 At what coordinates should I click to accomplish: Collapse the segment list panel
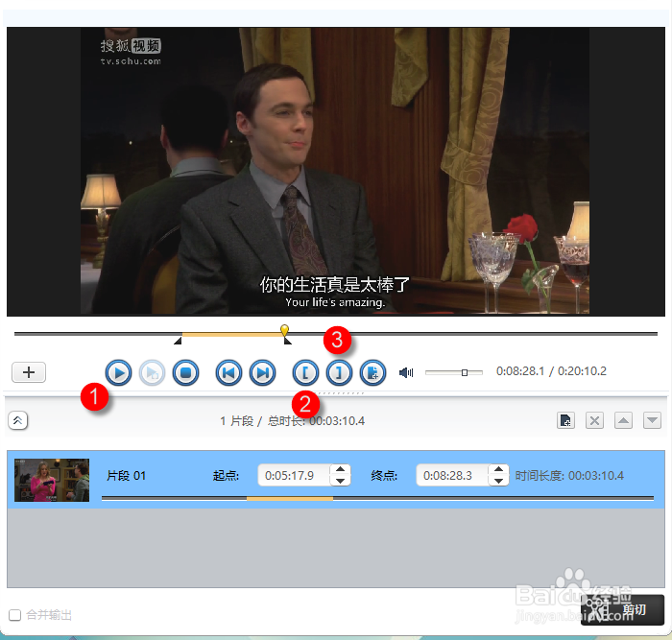pyautogui.click(x=17, y=420)
